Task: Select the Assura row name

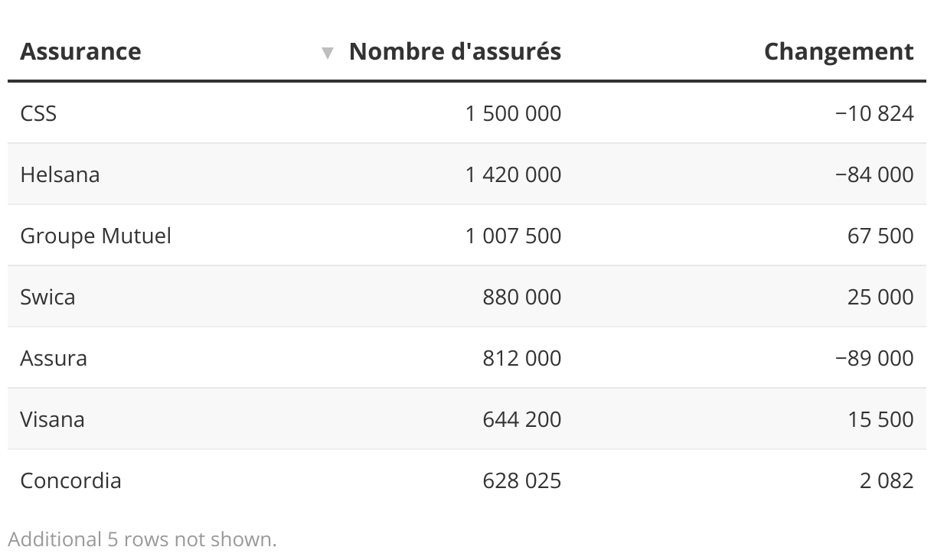Action: (54, 358)
